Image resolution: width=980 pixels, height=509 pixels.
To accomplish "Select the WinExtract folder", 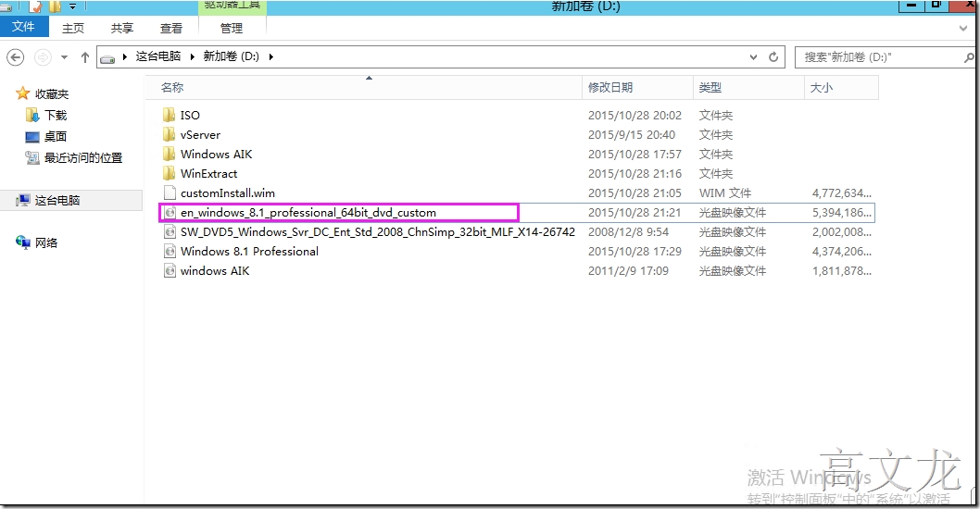I will click(208, 174).
